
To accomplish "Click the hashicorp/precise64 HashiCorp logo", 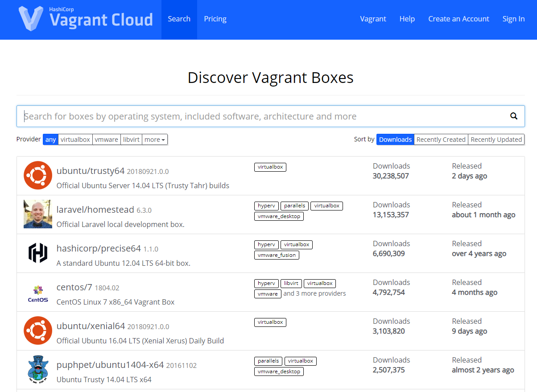I will click(38, 253).
